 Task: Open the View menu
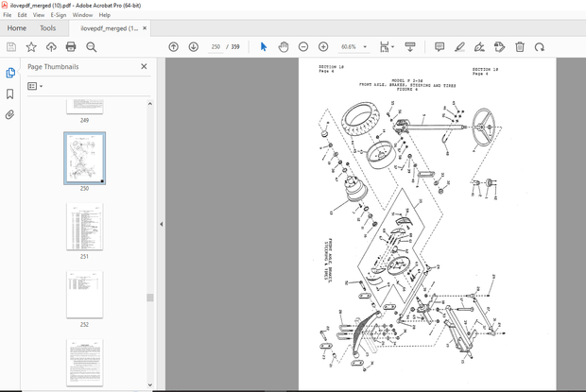tap(39, 15)
